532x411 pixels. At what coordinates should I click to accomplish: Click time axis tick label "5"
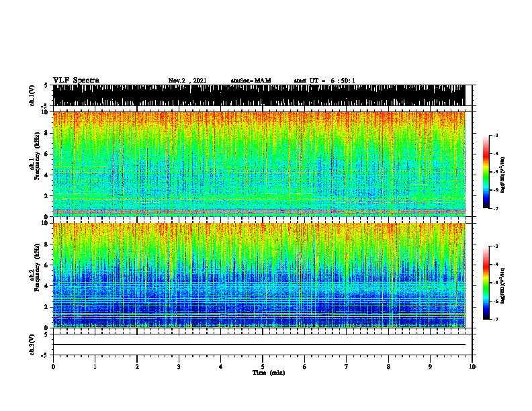263,367
